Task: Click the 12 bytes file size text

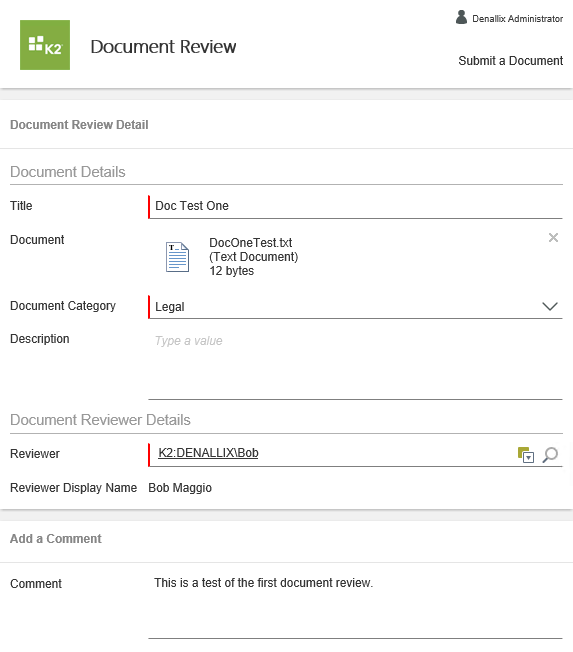Action: (x=232, y=271)
